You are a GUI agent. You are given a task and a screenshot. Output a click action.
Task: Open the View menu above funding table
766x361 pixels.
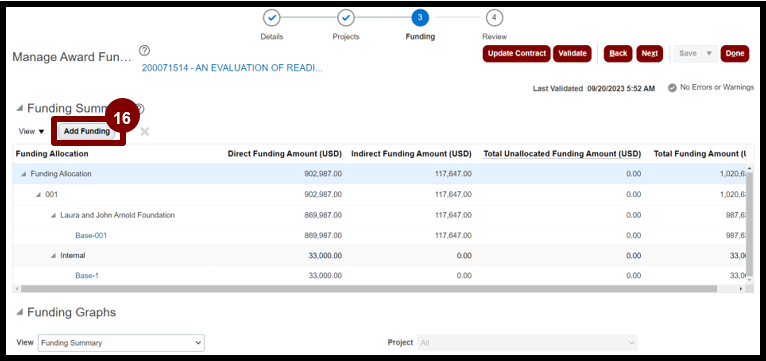31,131
